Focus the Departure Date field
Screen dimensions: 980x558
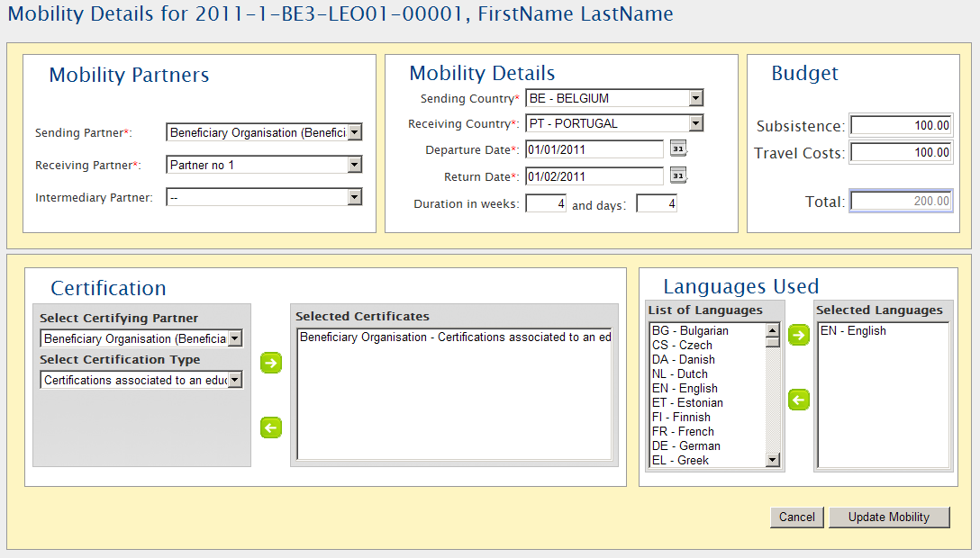[x=594, y=149]
